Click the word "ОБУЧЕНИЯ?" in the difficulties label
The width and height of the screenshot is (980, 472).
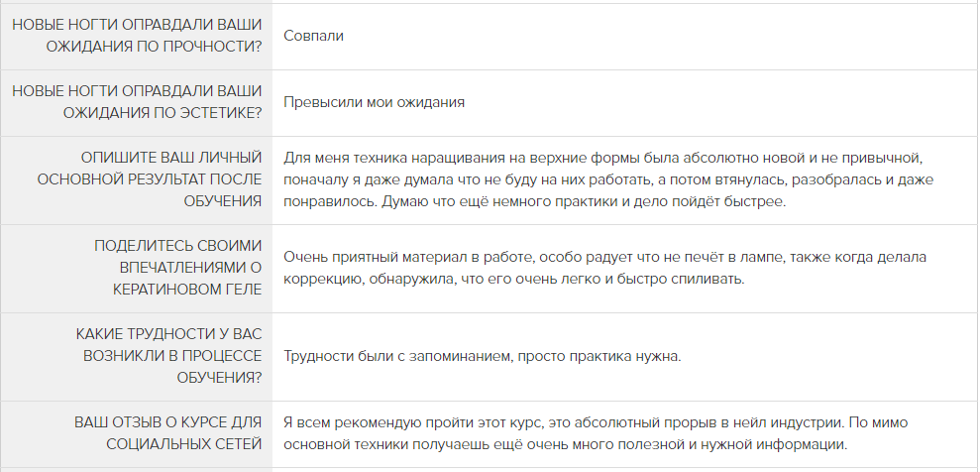coord(219,378)
